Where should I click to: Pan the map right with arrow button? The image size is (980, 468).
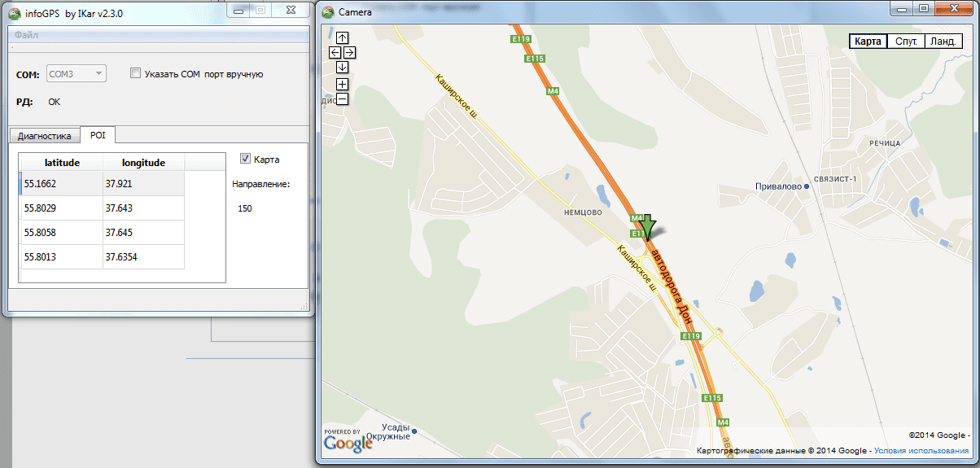pos(350,52)
